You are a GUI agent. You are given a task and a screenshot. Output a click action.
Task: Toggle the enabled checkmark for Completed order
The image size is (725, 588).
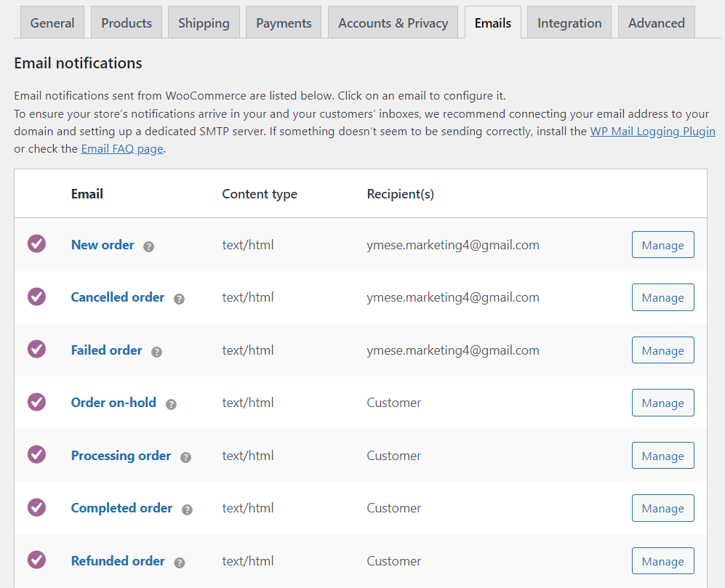(36, 507)
